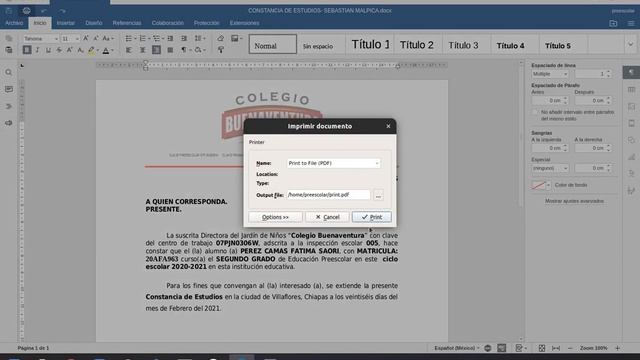Apply the Título 1 style
This screenshot has height=360, width=640.
370,44
